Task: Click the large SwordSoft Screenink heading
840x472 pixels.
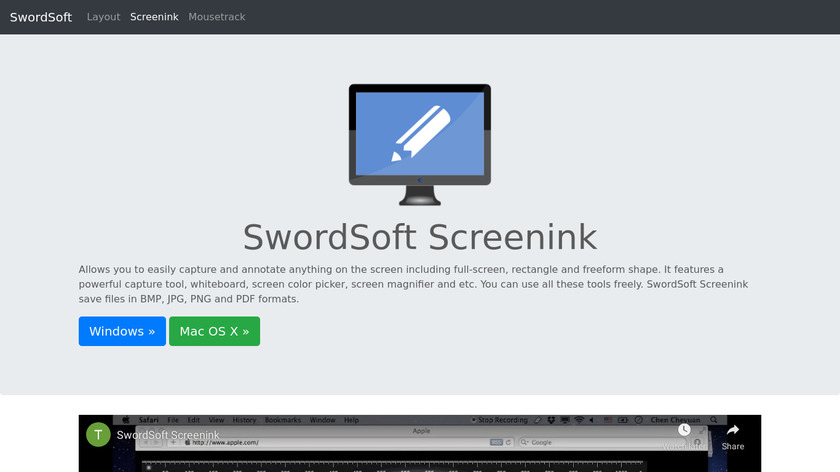Action: [419, 237]
